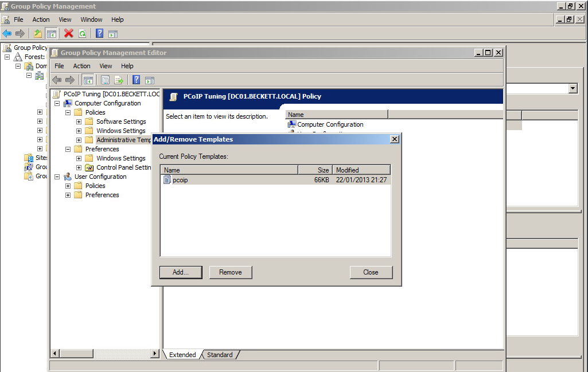This screenshot has height=372, width=588.
Task: Collapse the Computer Configuration node
Action: pyautogui.click(x=57, y=104)
